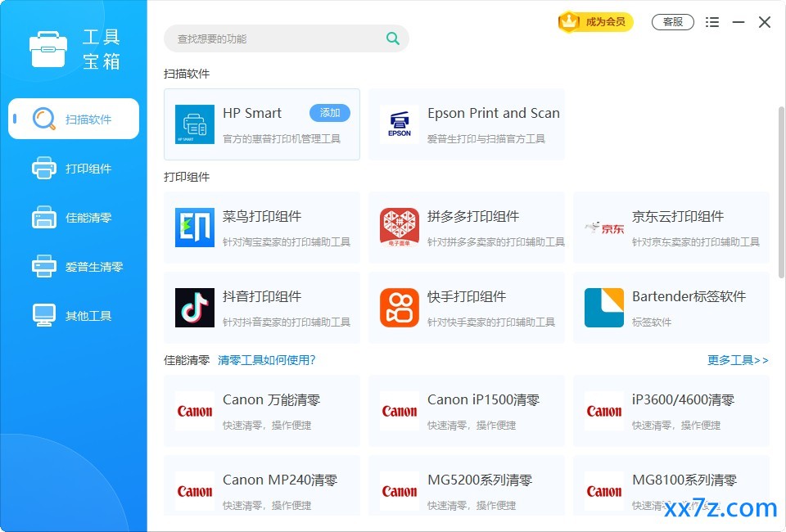Open the 抖音打印组件 TikTok icon
The height and width of the screenshot is (532, 786).
coord(195,308)
